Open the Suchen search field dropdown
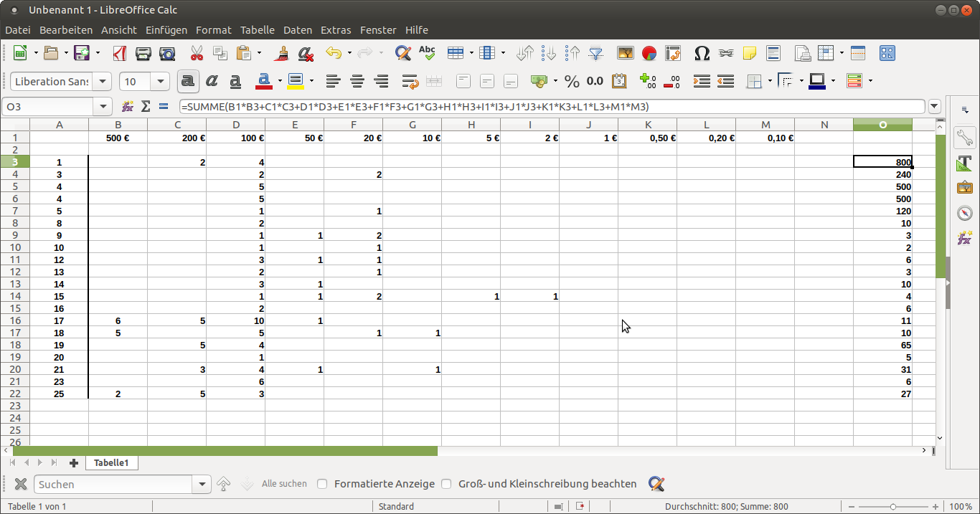This screenshot has height=514, width=980. pos(202,484)
